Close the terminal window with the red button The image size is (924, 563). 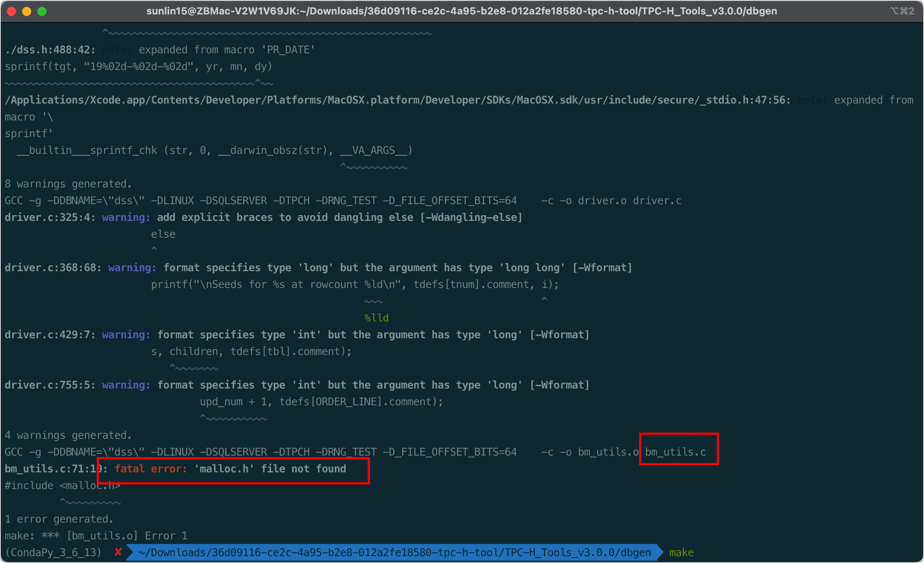tap(11, 11)
